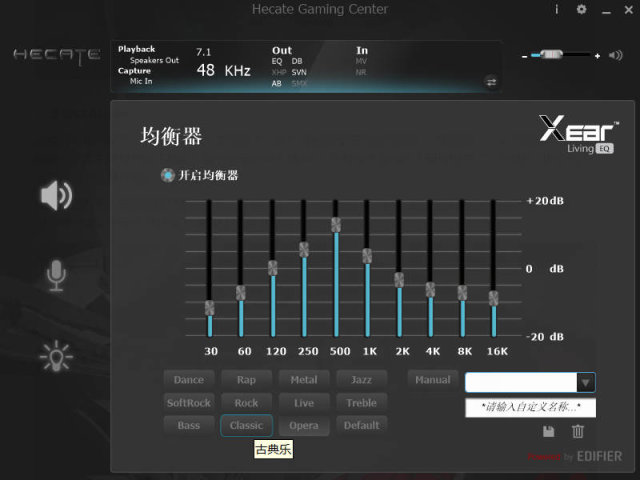Viewport: 640px width, 480px height.
Task: Open the speaker playback settings icon
Action: coord(56,196)
